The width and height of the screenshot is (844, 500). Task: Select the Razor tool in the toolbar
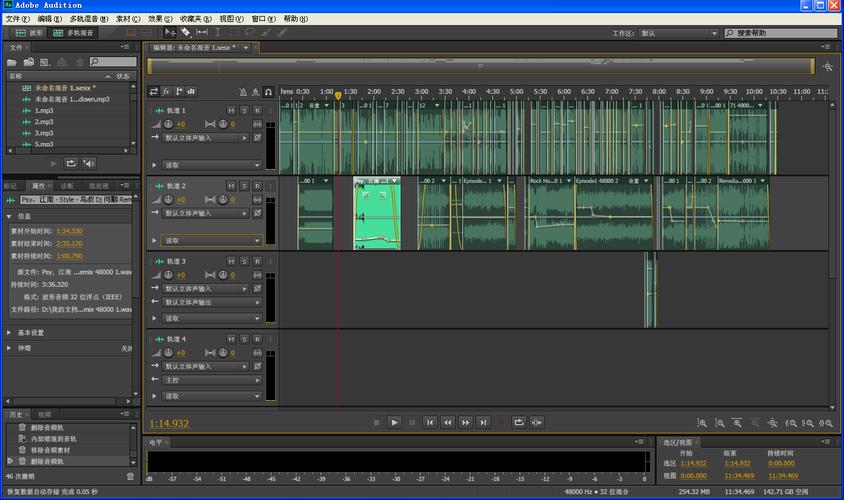click(x=186, y=32)
